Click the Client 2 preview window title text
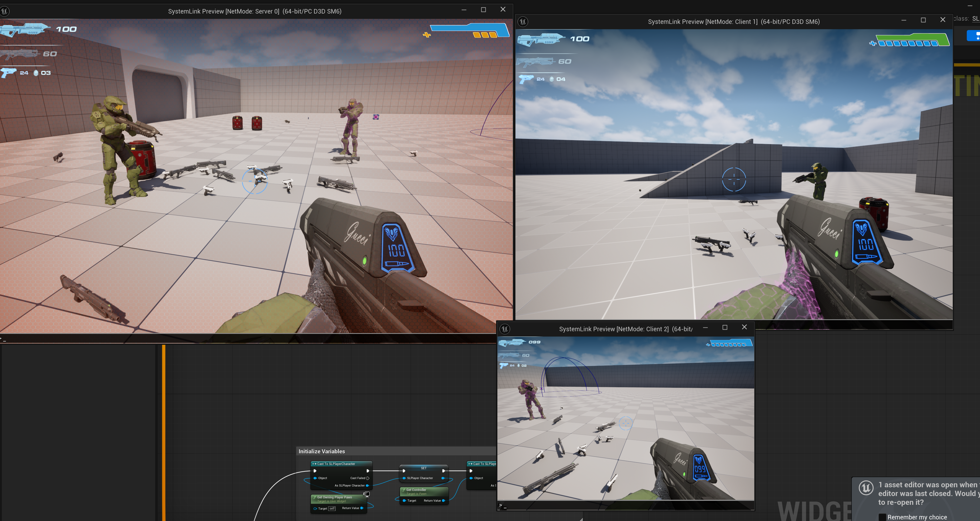The height and width of the screenshot is (521, 980). pyautogui.click(x=626, y=329)
